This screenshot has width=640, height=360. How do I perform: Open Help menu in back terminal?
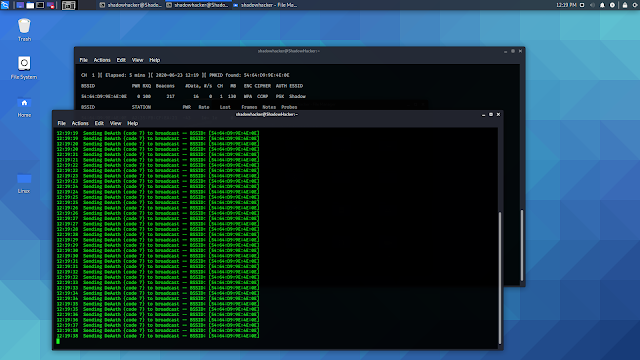(x=155, y=60)
